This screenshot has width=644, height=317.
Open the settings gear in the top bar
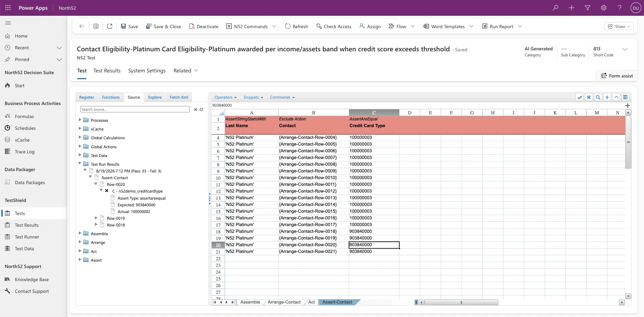(604, 8)
